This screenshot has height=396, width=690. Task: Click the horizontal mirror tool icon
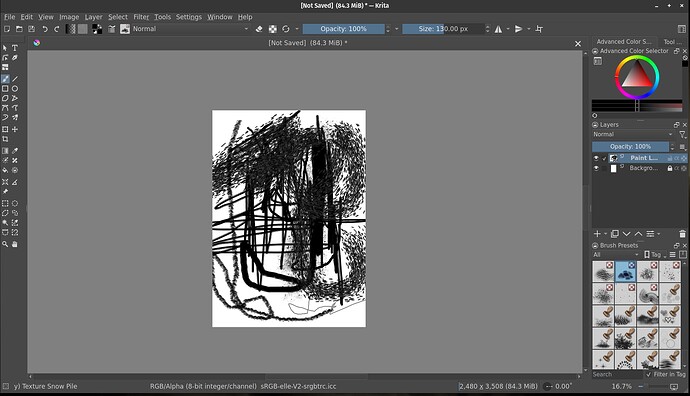(x=498, y=29)
